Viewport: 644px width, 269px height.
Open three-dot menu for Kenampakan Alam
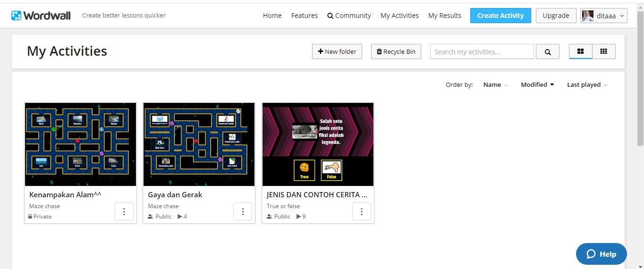(x=124, y=211)
